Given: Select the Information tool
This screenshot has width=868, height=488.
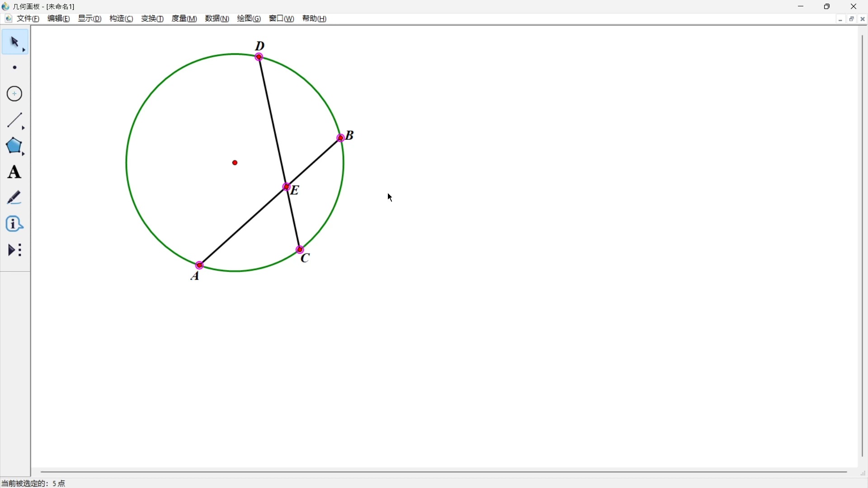Looking at the screenshot, I should tap(15, 225).
